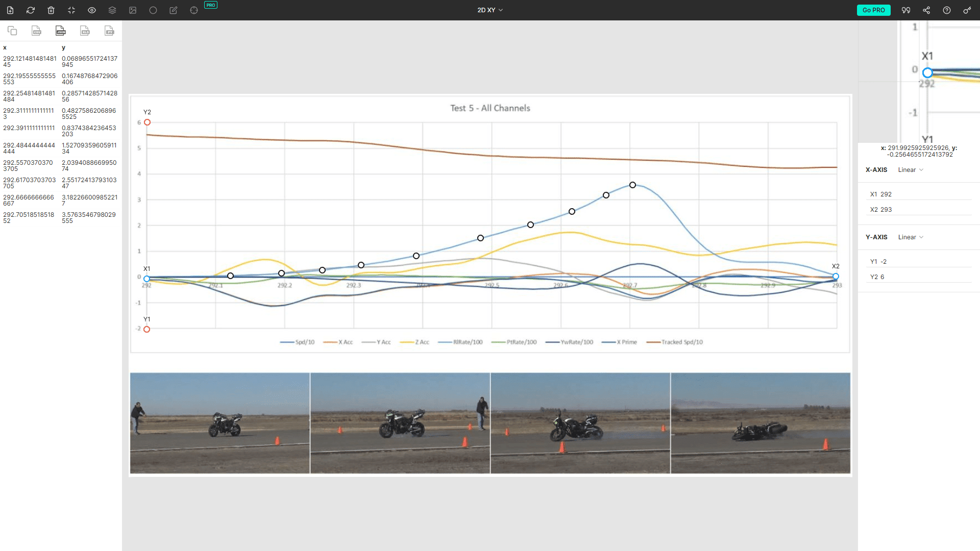Image resolution: width=980 pixels, height=551 pixels.
Task: Click the Go PRO button
Action: pos(873,10)
